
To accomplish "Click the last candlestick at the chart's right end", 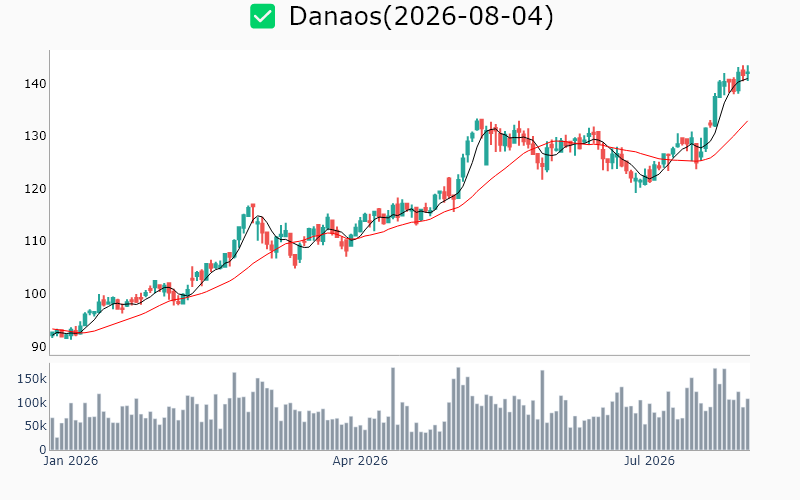I will [x=748, y=73].
